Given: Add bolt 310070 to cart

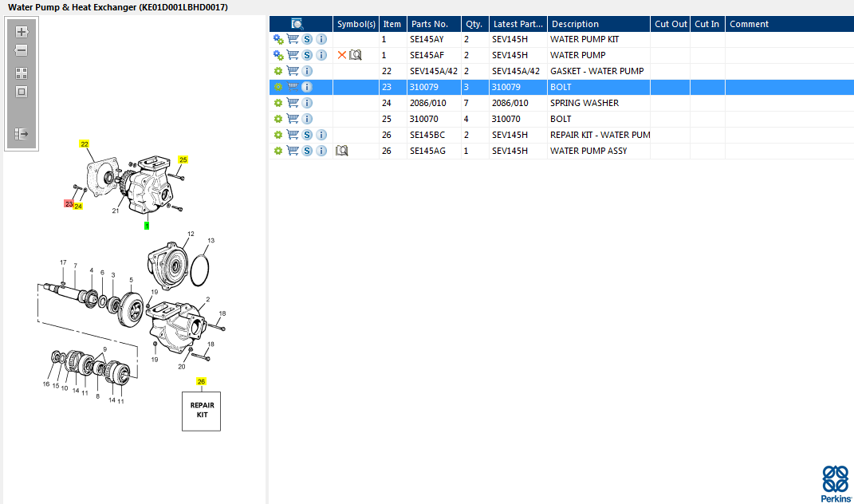Looking at the screenshot, I should (x=293, y=119).
